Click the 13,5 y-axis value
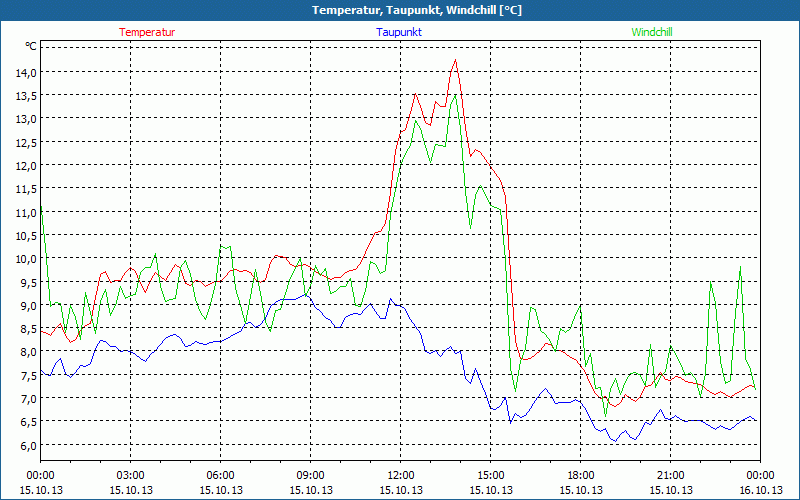Viewport: 800px width, 500px height. (x=27, y=96)
